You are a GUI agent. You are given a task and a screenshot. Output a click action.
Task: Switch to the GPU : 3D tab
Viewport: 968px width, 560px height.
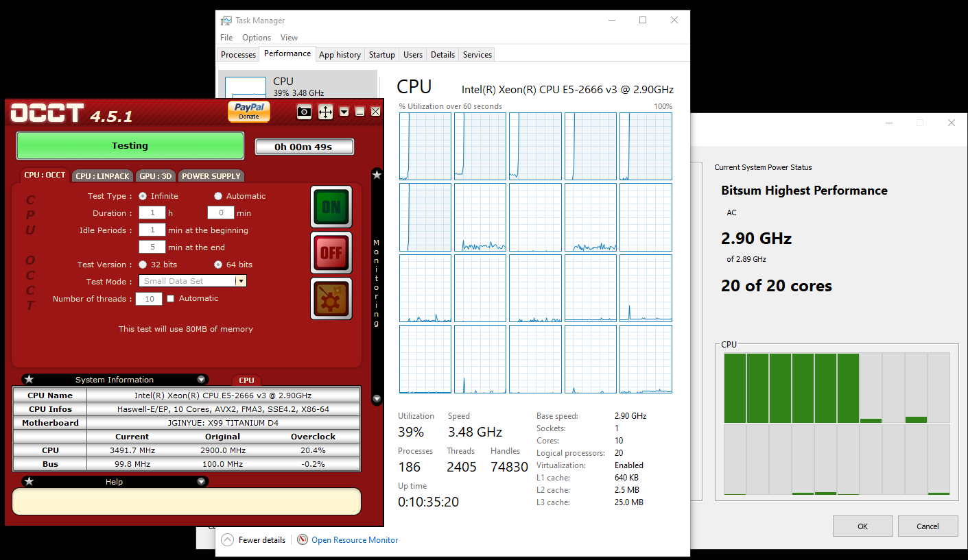[x=155, y=176]
